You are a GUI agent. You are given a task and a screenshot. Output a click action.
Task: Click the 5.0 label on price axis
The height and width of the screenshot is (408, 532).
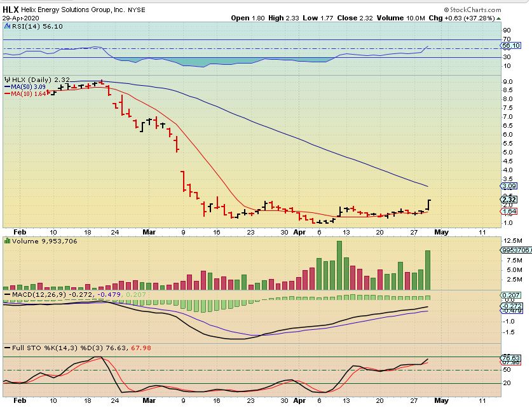(508, 153)
